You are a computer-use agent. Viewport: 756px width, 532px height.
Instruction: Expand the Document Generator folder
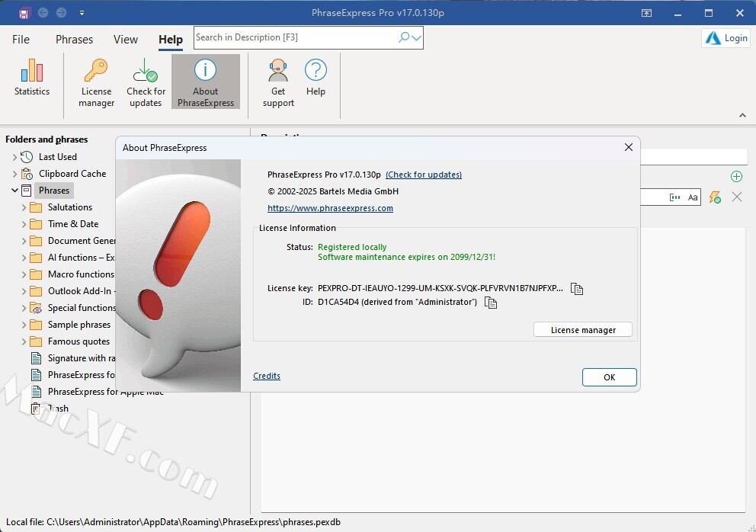(x=24, y=241)
